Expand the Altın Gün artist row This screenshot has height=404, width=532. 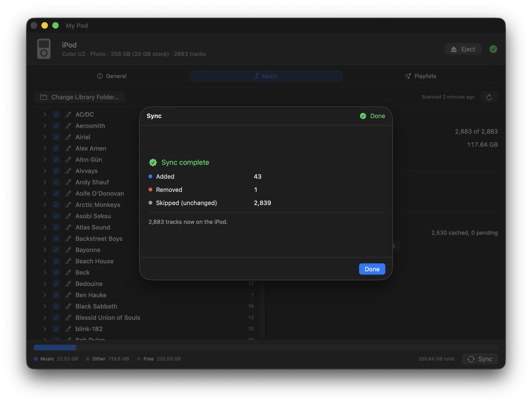click(45, 160)
